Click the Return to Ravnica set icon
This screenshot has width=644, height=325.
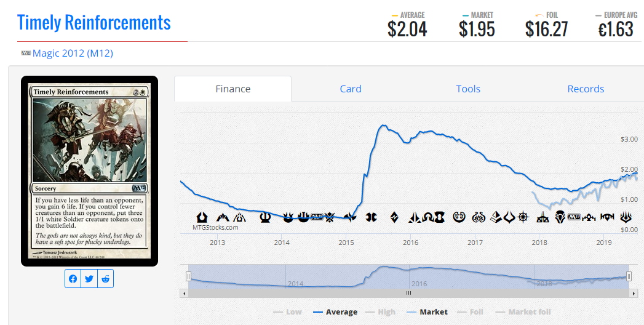point(202,217)
